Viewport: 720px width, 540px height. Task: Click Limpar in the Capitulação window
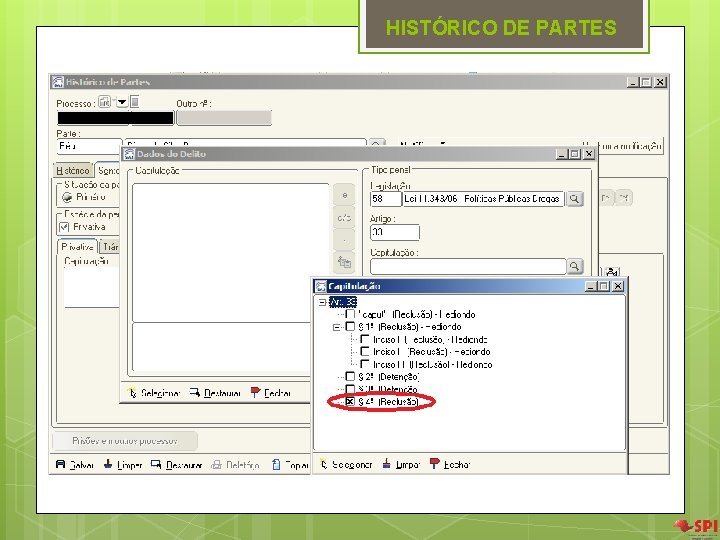401,464
